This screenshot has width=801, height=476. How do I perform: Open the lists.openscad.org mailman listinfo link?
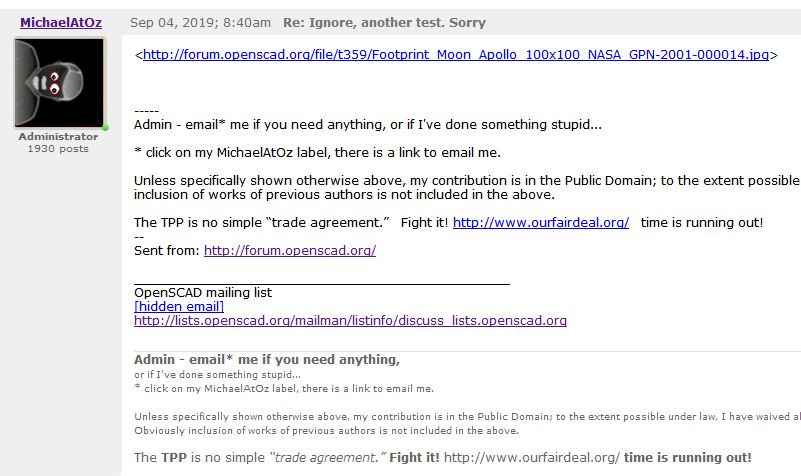tap(350, 321)
